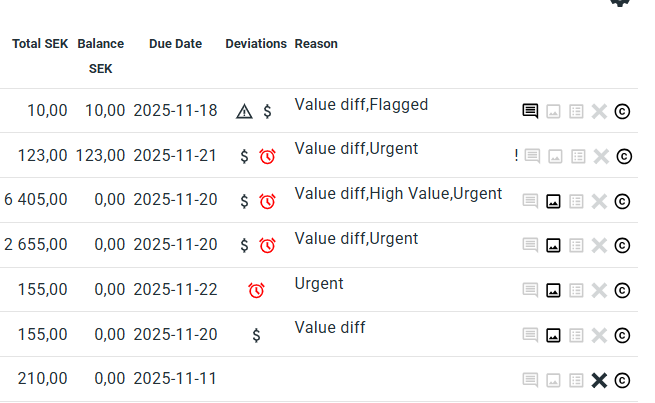Click the dollar icon on the 155,00 Value diff row

(x=256, y=335)
